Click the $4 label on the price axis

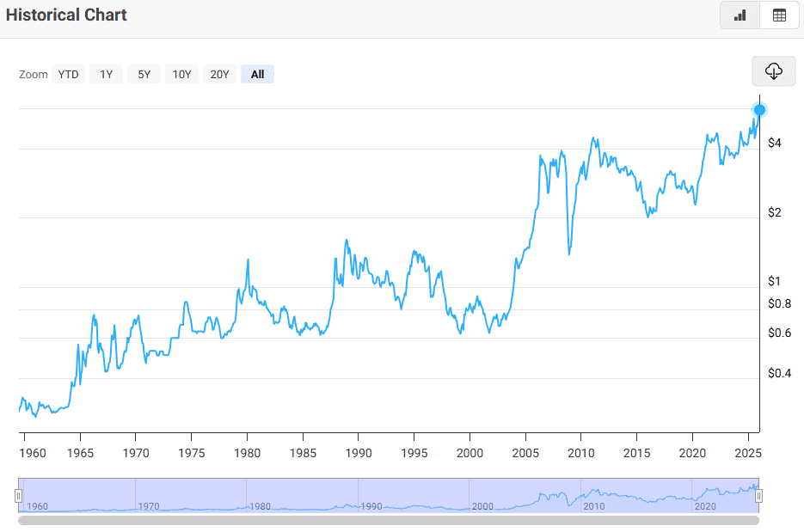(x=775, y=143)
